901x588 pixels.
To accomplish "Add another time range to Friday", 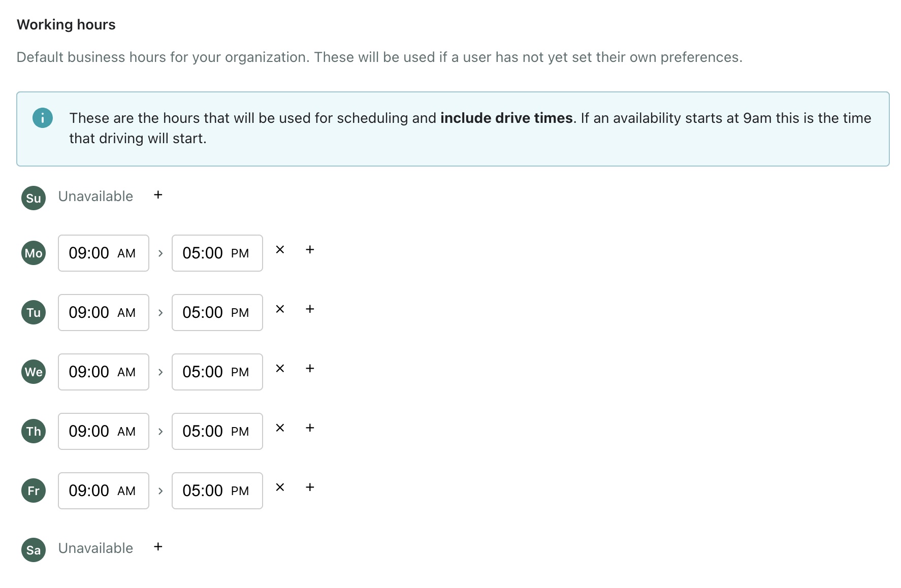I will [310, 487].
